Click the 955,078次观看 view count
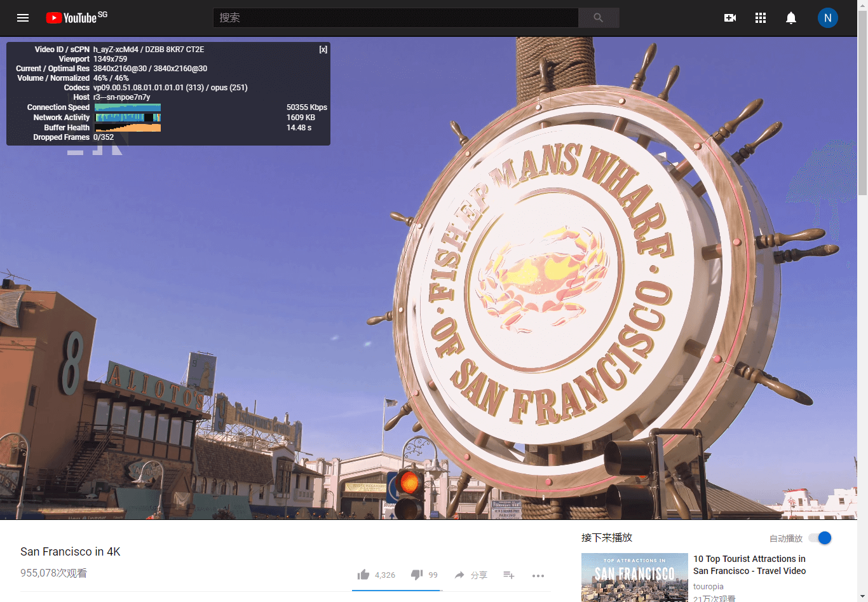The height and width of the screenshot is (602, 868). (53, 573)
